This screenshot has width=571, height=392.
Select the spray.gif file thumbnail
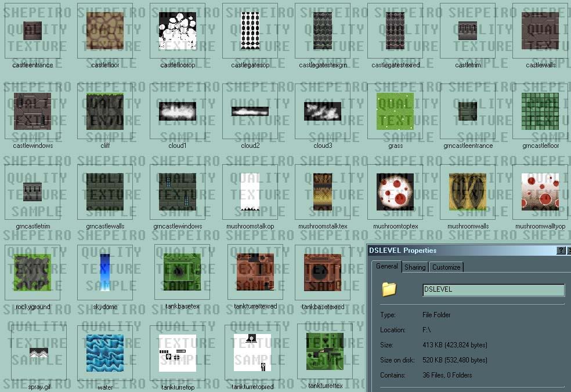[x=39, y=353]
